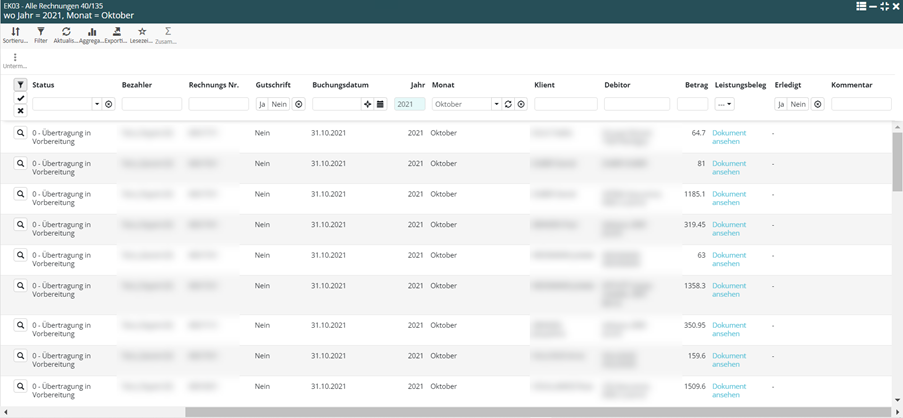Click magnifier icon on first invoice row
This screenshot has width=903, height=418.
click(20, 133)
